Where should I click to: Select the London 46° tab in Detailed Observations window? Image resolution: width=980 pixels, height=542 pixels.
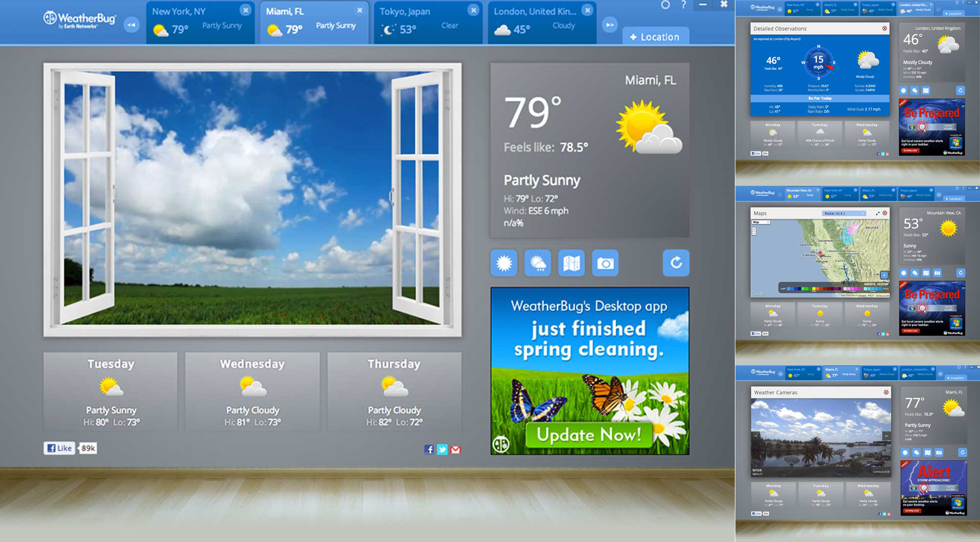(x=917, y=8)
